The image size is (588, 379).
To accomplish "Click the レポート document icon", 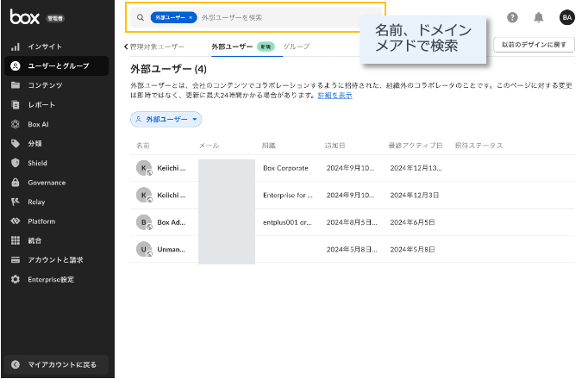I will click(16, 105).
